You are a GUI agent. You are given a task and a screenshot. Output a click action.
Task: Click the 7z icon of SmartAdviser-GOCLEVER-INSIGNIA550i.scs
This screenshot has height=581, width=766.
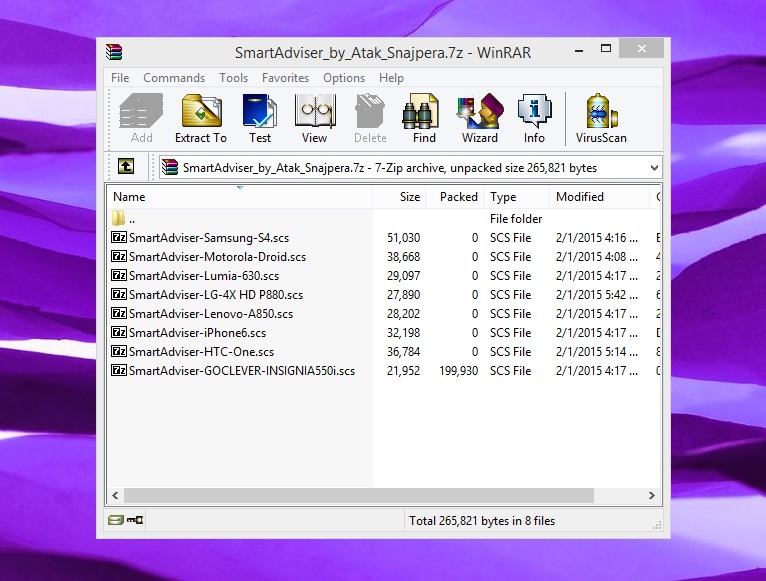pos(119,370)
